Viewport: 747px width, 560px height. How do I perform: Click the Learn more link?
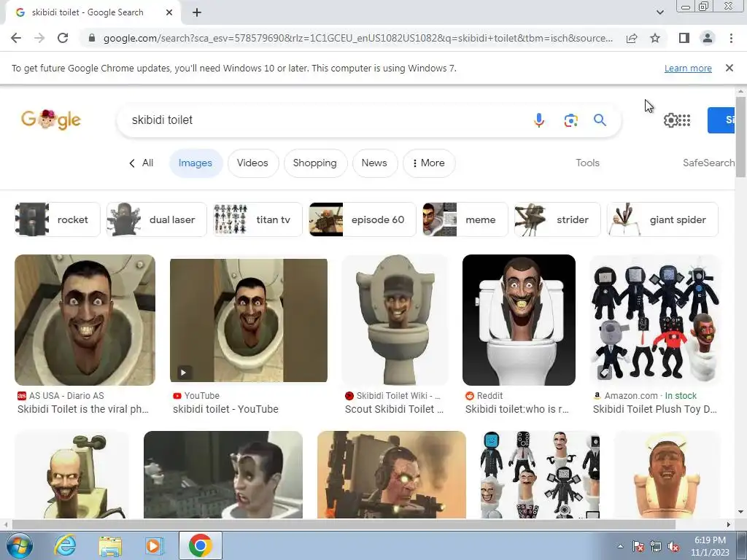pos(688,68)
